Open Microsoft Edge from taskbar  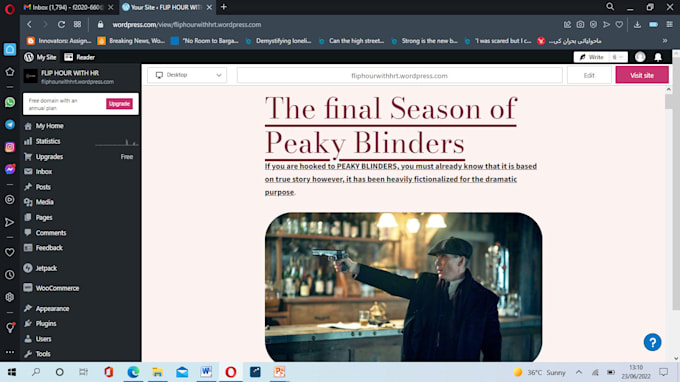(x=133, y=372)
